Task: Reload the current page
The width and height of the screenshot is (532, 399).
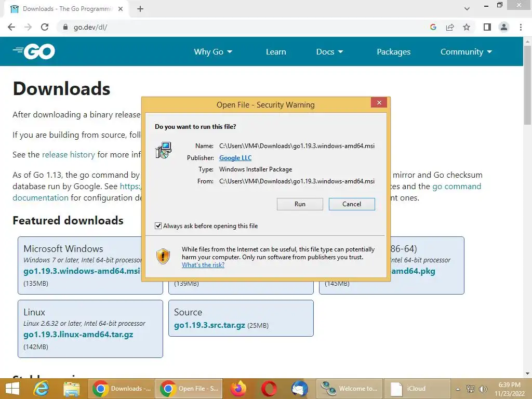Action: [x=45, y=27]
